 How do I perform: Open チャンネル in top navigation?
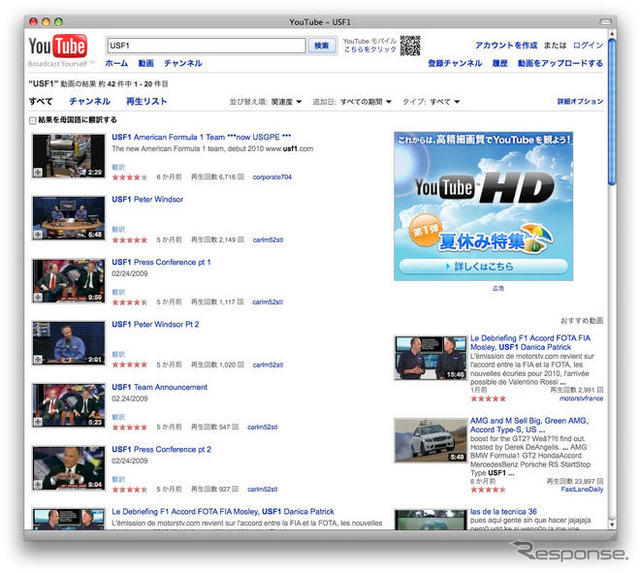click(x=183, y=63)
